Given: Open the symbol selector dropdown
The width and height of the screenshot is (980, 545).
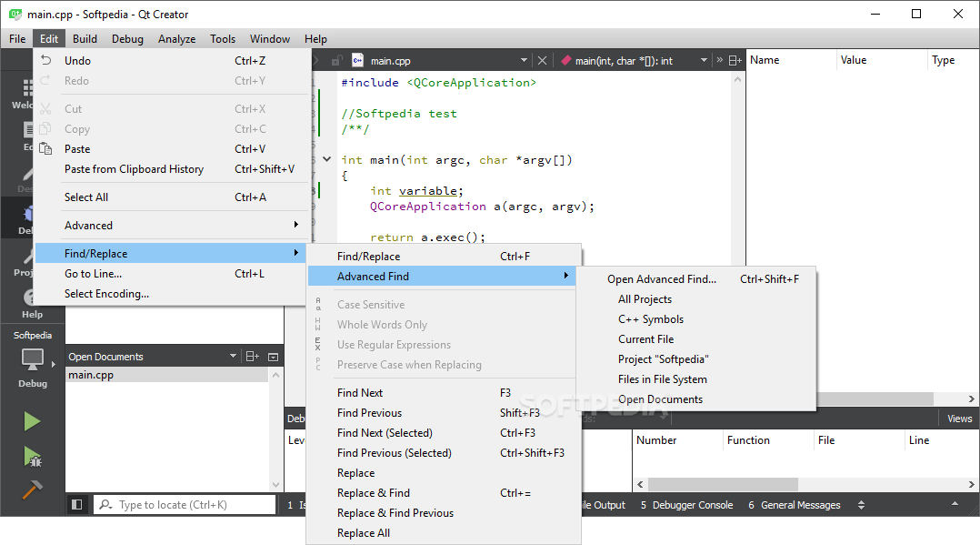Looking at the screenshot, I should click(x=704, y=60).
